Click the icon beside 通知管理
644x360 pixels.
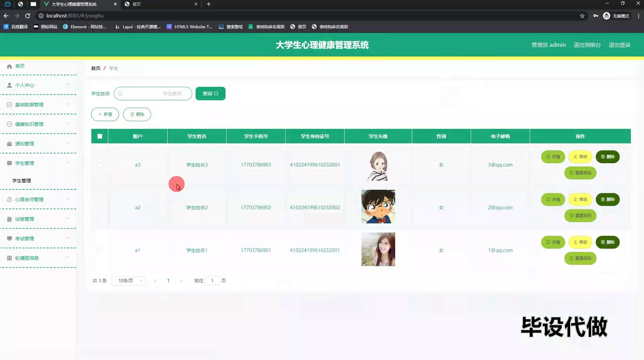(x=9, y=144)
